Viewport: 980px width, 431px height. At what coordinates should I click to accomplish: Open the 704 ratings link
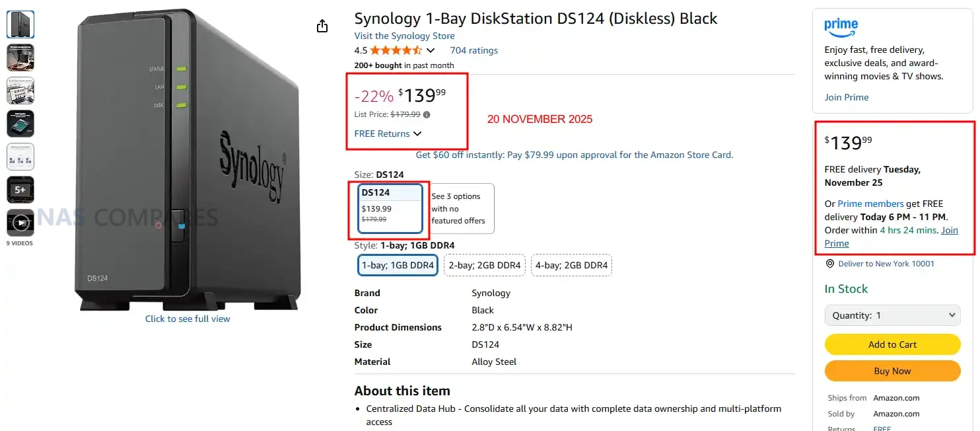tap(473, 50)
